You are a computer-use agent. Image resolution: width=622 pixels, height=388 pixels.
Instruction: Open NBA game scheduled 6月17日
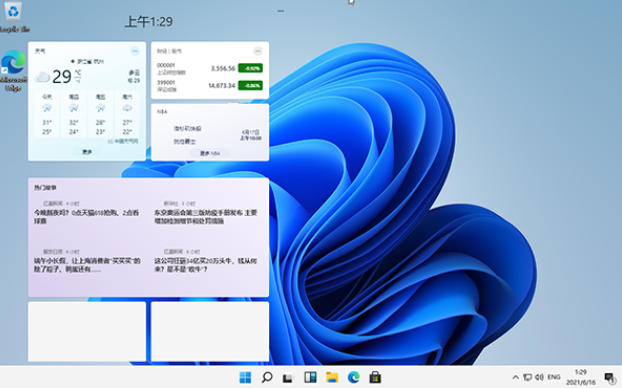(x=209, y=135)
